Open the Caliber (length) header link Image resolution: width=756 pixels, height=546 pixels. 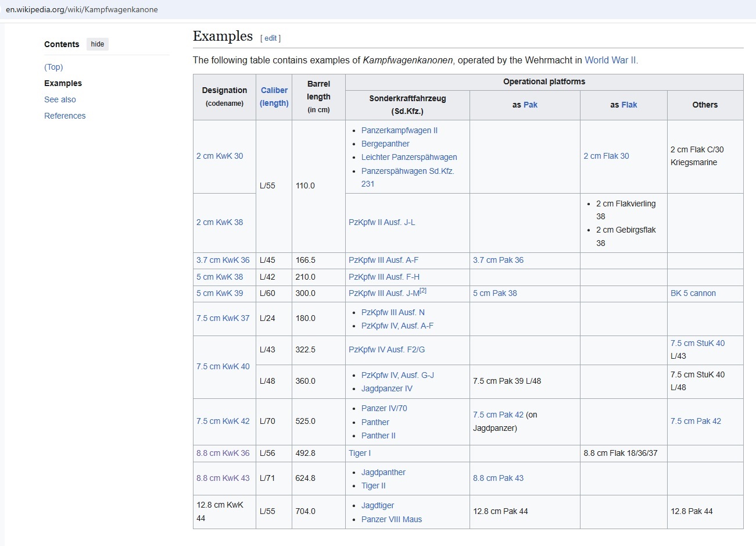coord(274,97)
